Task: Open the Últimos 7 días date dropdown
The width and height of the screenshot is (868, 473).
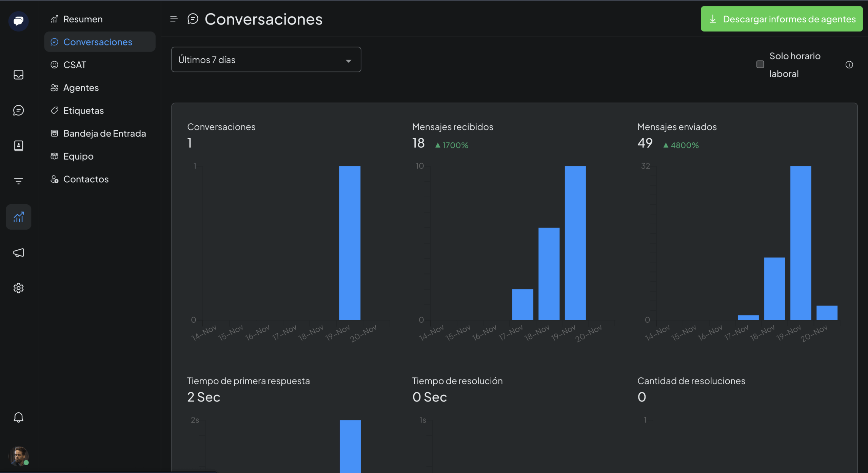Action: (x=266, y=60)
